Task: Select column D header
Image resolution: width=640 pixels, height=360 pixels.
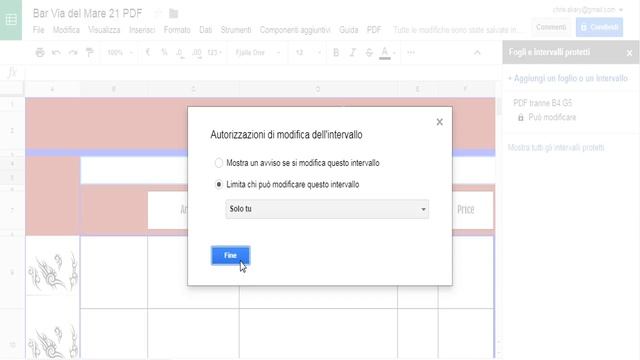Action: (318, 89)
